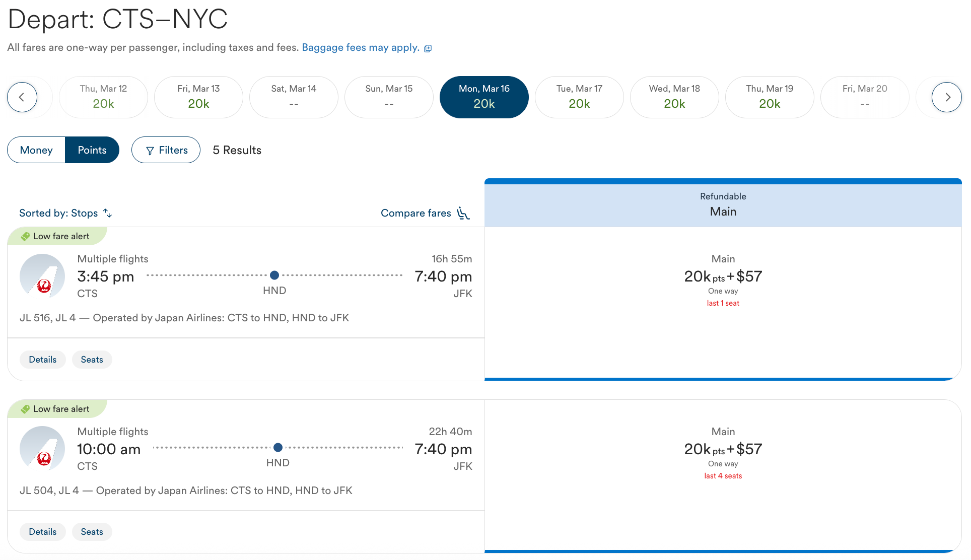This screenshot has height=560, width=971.
Task: View Seats for the JL 504 flight
Action: tap(92, 532)
